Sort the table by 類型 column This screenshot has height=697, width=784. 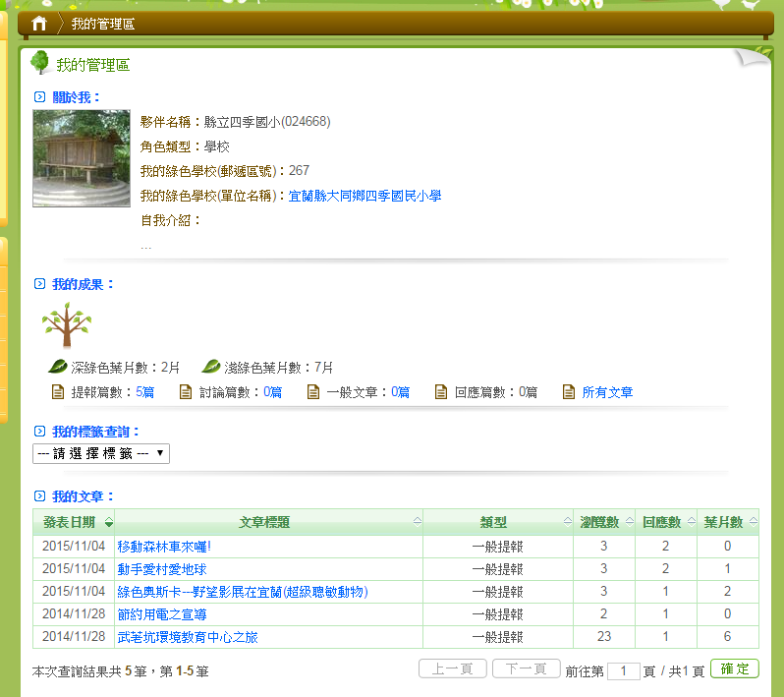498,522
